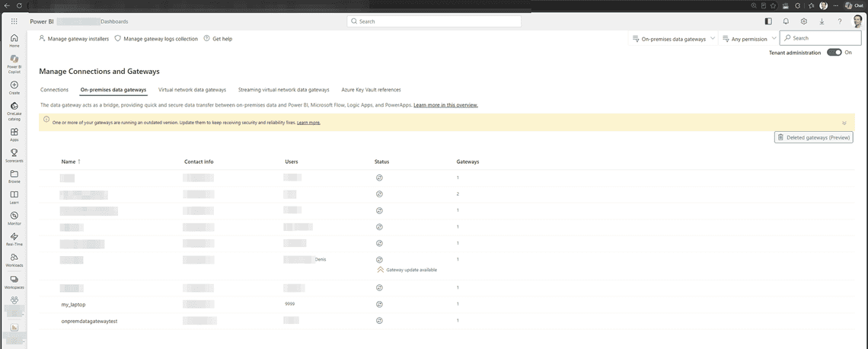The image size is (868, 349).
Task: Click the Status column header
Action: pos(381,162)
